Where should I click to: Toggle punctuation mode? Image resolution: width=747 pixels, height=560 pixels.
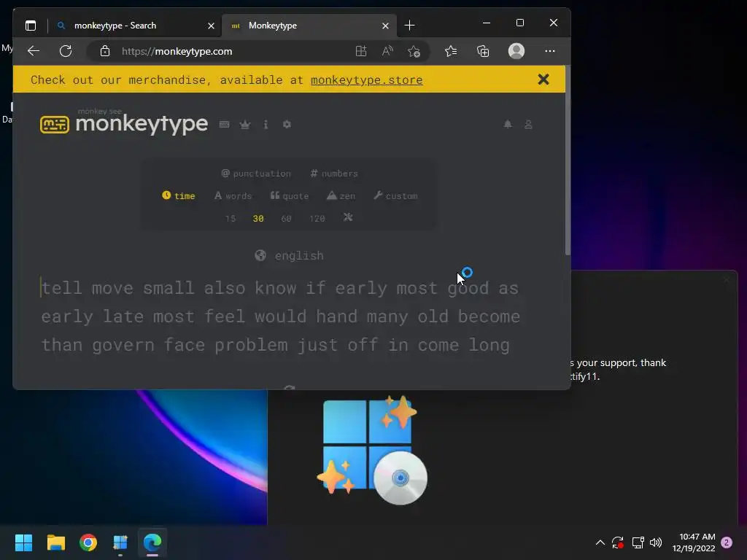coord(256,174)
